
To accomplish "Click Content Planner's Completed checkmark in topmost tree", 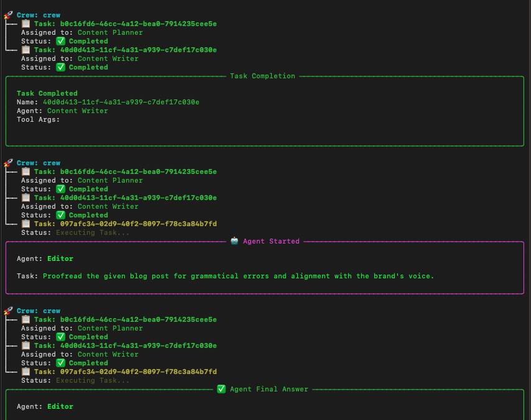I will click(60, 41).
